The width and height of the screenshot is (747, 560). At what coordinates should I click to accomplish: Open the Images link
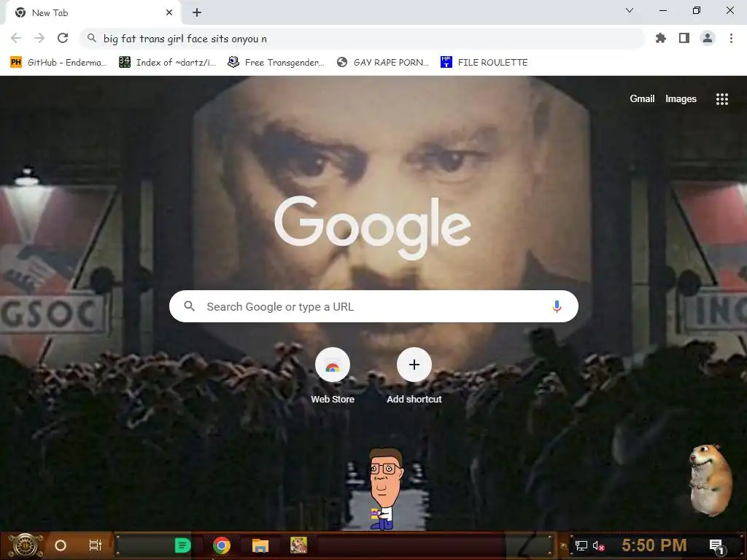[x=681, y=98]
